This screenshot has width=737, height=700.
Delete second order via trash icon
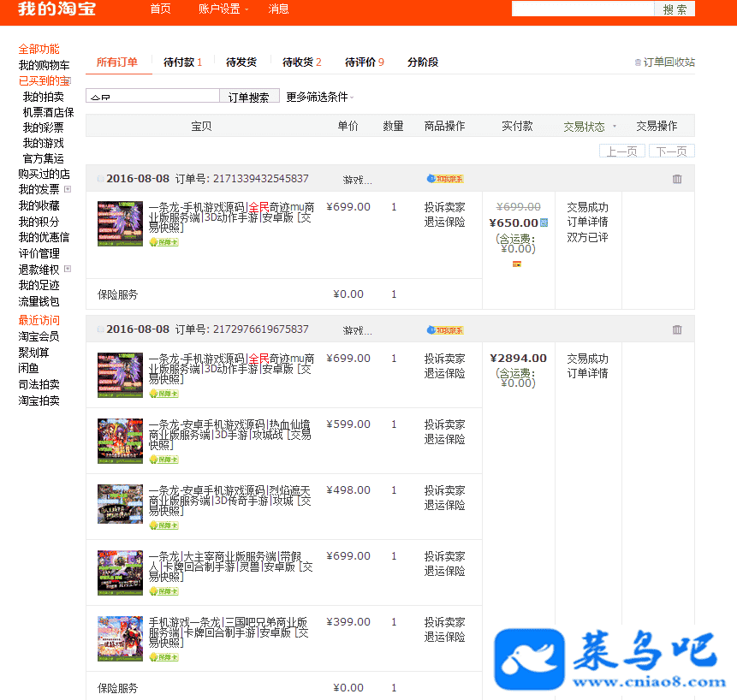click(x=677, y=329)
